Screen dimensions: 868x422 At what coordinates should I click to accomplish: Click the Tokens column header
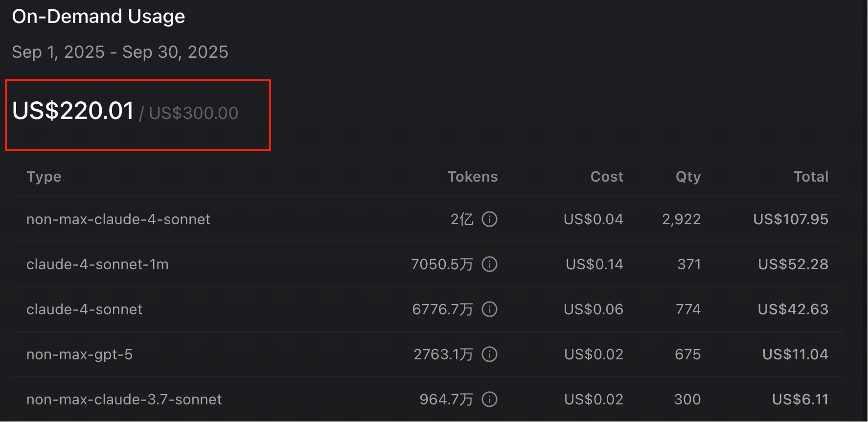(x=473, y=177)
